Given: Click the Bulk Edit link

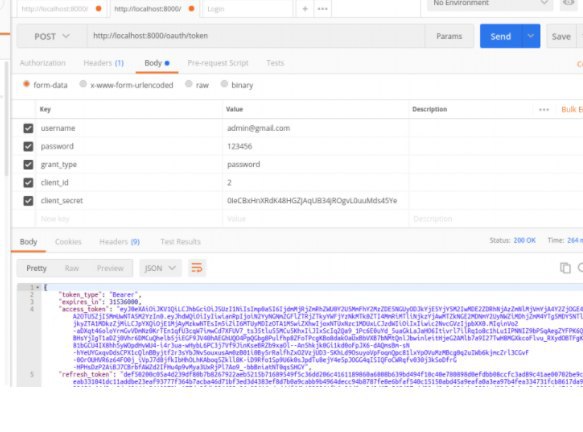Looking at the screenshot, I should [x=572, y=109].
